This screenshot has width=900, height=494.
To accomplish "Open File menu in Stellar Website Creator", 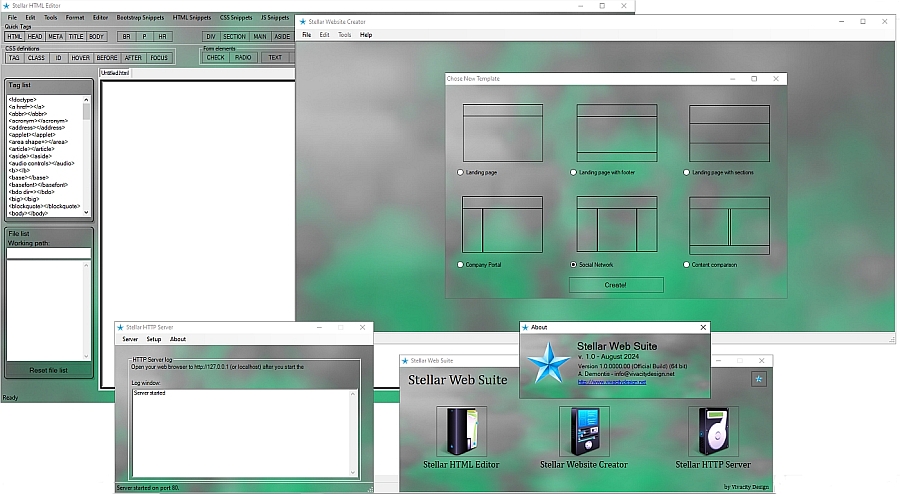I will 307,35.
